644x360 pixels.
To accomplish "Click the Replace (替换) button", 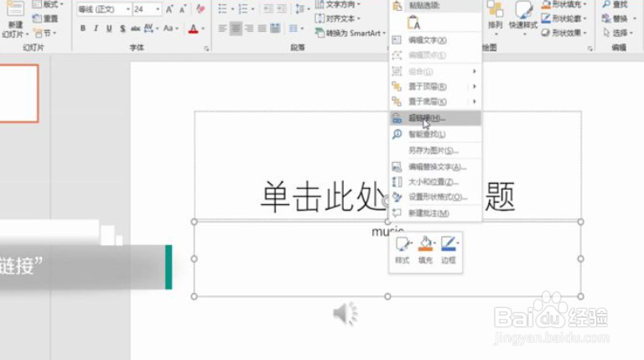I will click(x=615, y=18).
